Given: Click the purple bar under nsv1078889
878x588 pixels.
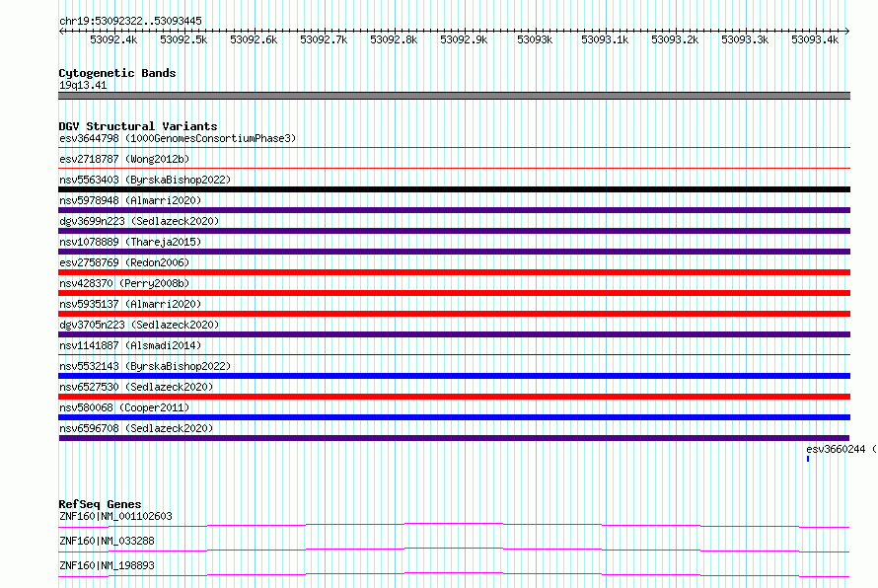Looking at the screenshot, I should click(x=454, y=252).
